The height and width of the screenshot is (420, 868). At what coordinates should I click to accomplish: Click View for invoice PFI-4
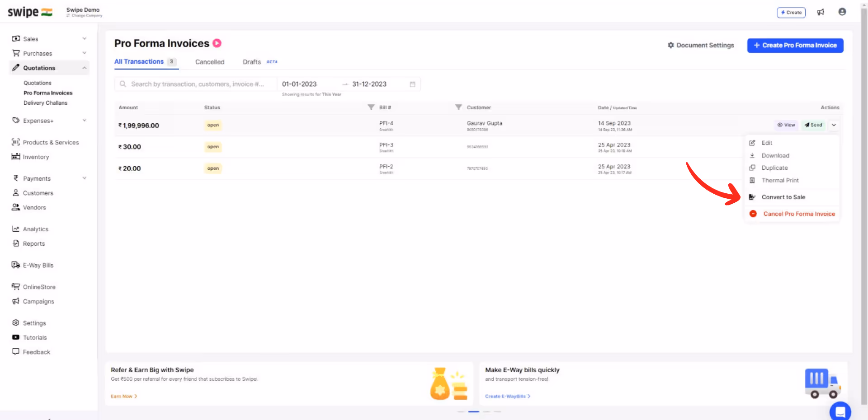pos(786,125)
